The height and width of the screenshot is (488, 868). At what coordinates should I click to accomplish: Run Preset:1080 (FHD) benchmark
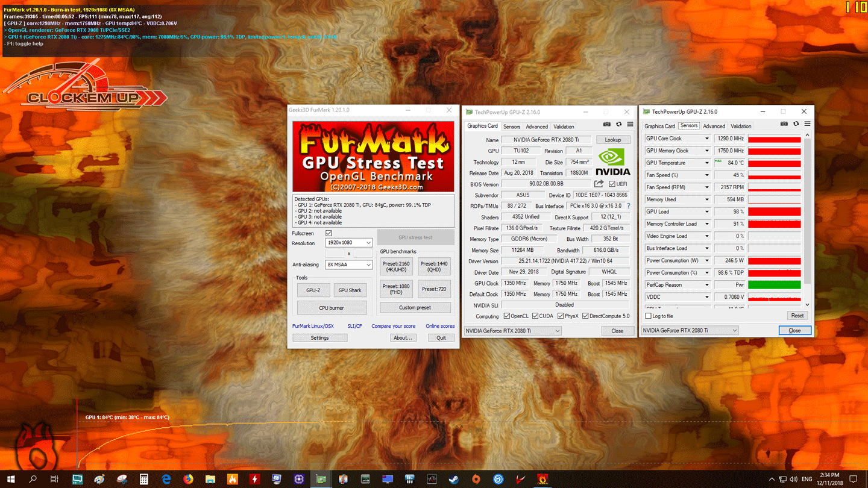click(x=396, y=289)
